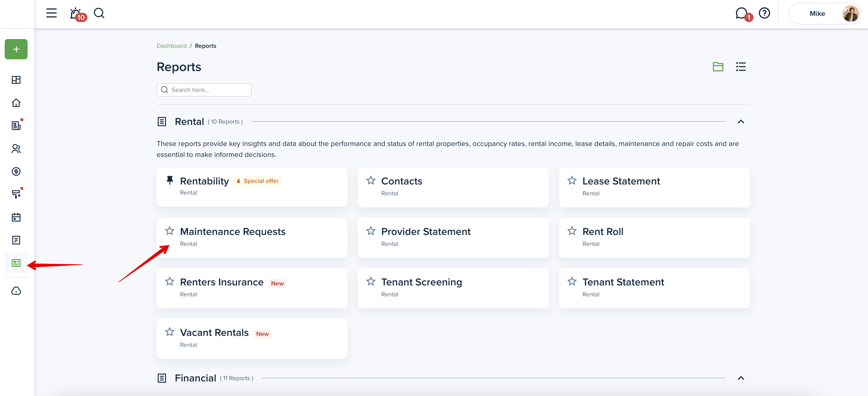Viewport: 868px width, 396px height.
Task: Click the Rental section document icon
Action: 162,122
